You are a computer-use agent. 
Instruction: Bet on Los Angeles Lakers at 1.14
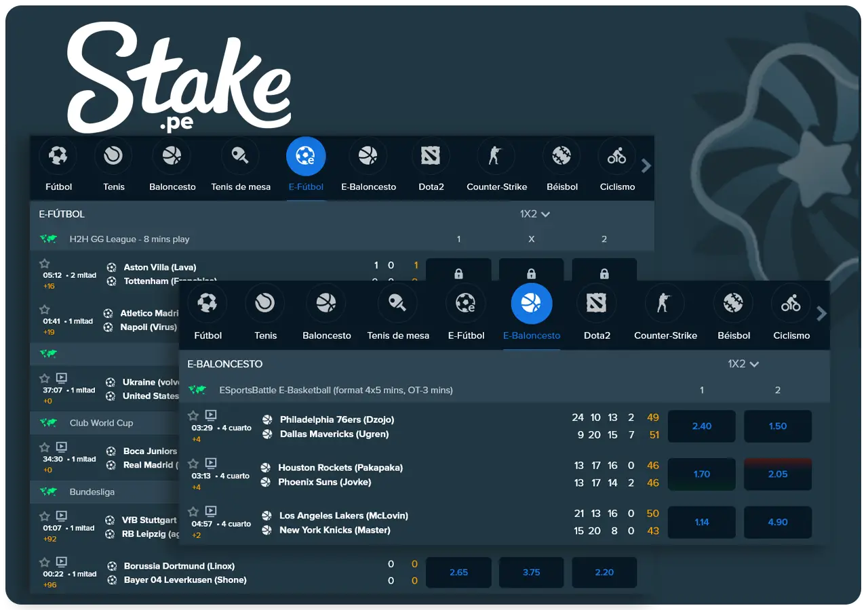pyautogui.click(x=702, y=523)
